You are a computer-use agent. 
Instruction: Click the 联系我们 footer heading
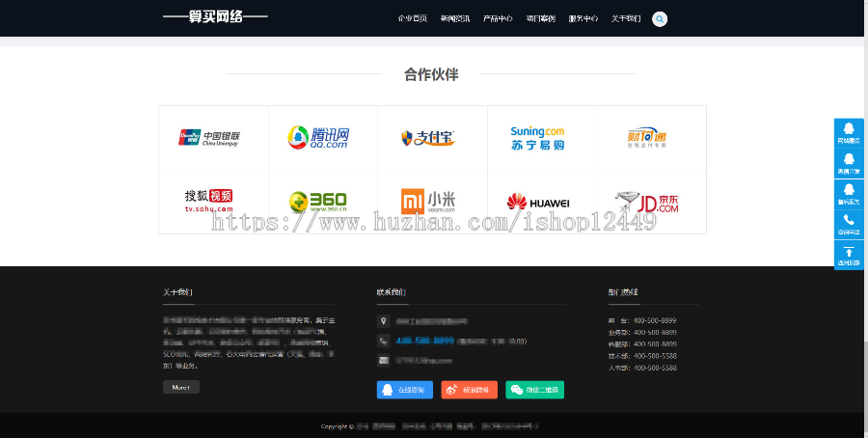pyautogui.click(x=392, y=292)
